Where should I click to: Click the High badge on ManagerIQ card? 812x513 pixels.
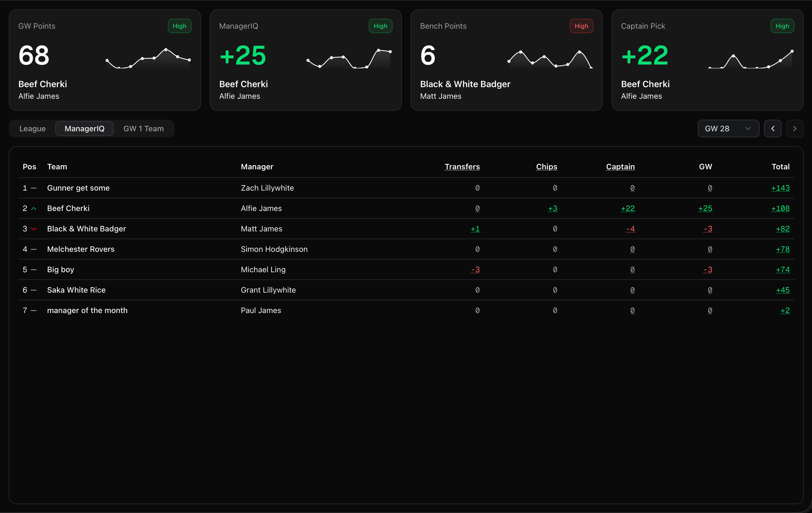pos(380,26)
